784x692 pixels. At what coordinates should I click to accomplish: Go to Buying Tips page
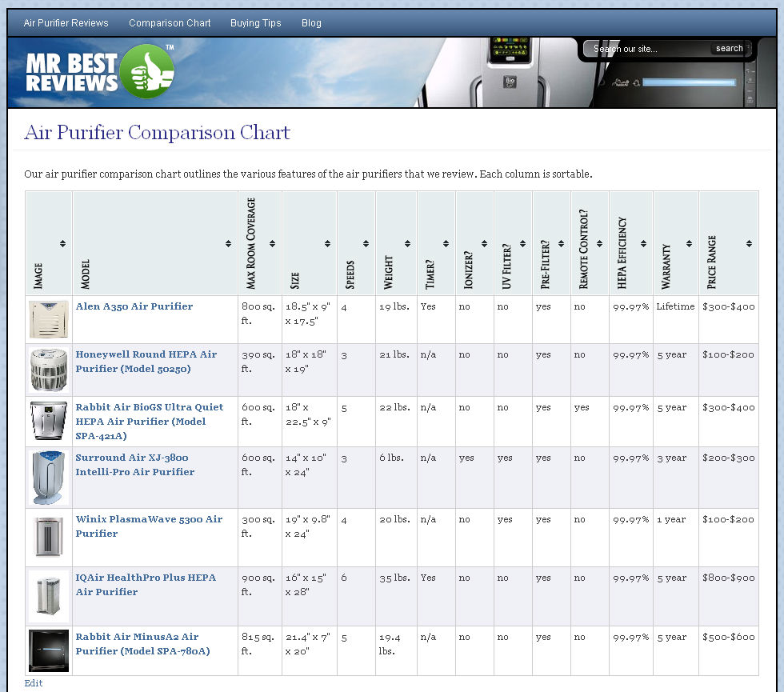[255, 23]
